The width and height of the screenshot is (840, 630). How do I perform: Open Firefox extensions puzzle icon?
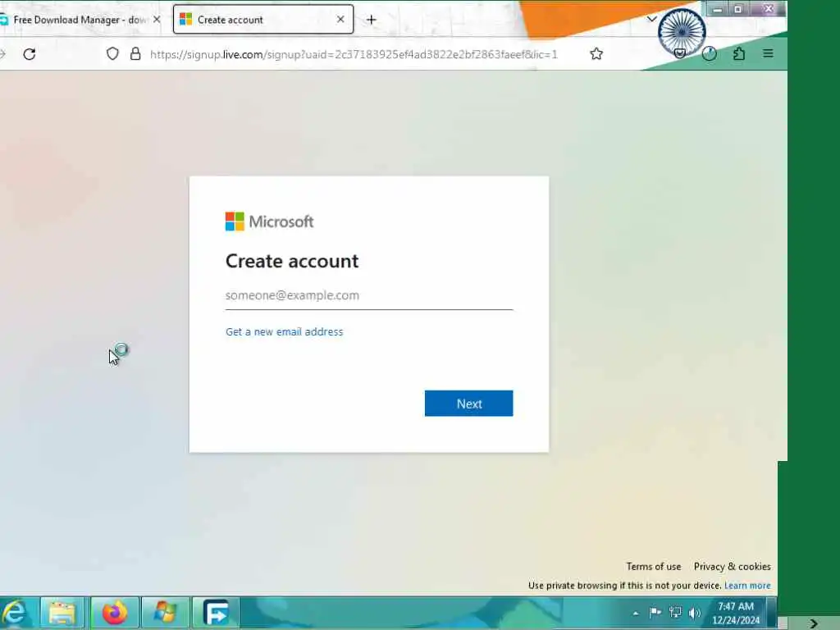tap(739, 53)
